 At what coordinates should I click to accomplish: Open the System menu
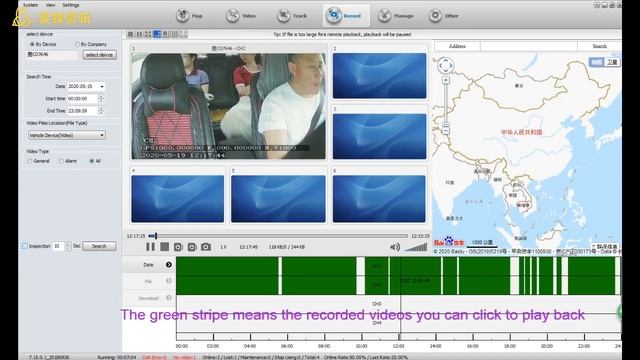point(30,5)
